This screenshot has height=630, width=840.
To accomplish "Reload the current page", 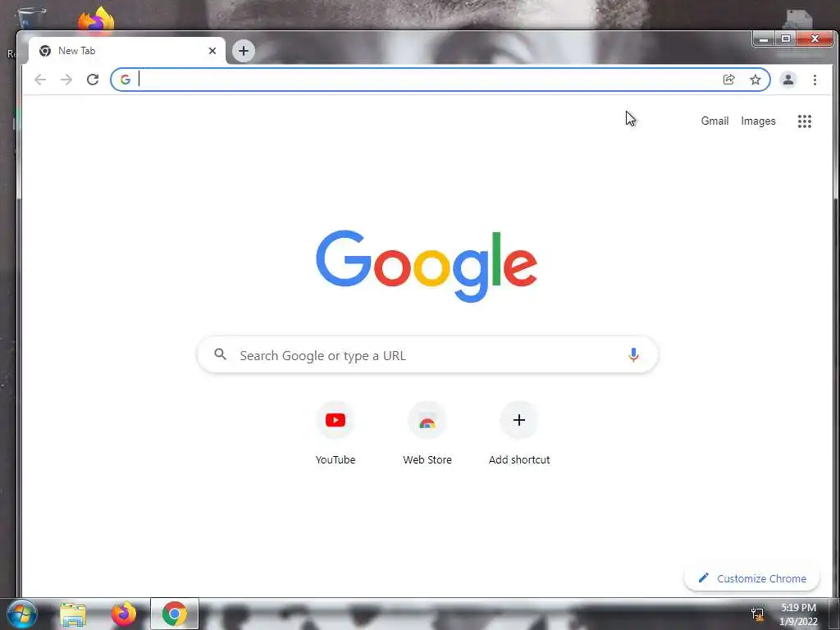I will (x=93, y=80).
